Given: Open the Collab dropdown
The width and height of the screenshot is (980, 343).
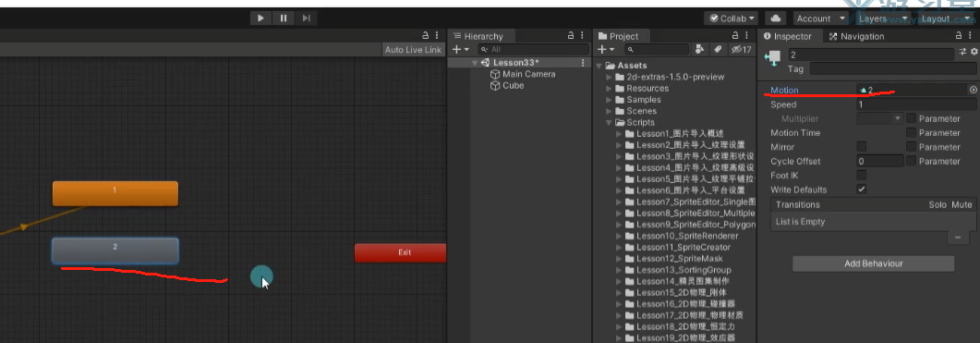Looking at the screenshot, I should click(x=731, y=18).
